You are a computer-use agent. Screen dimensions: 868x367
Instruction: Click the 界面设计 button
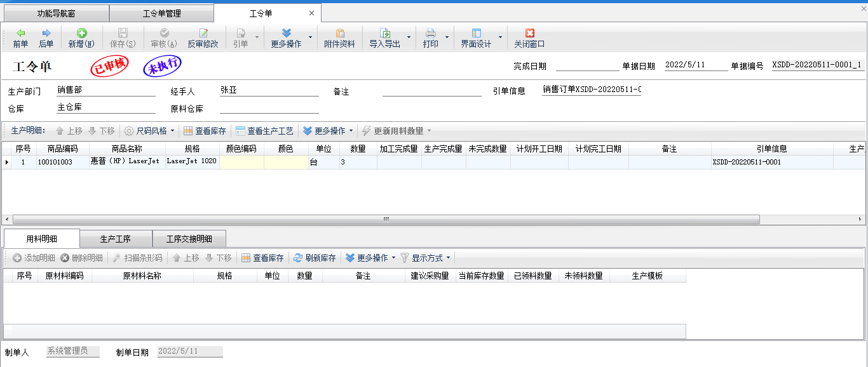pos(476,37)
